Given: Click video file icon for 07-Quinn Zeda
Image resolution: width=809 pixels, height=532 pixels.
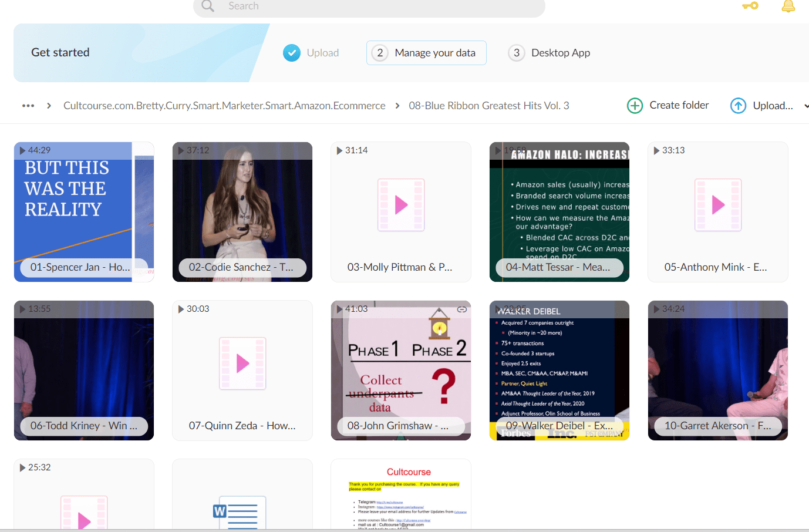Looking at the screenshot, I should 242,363.
